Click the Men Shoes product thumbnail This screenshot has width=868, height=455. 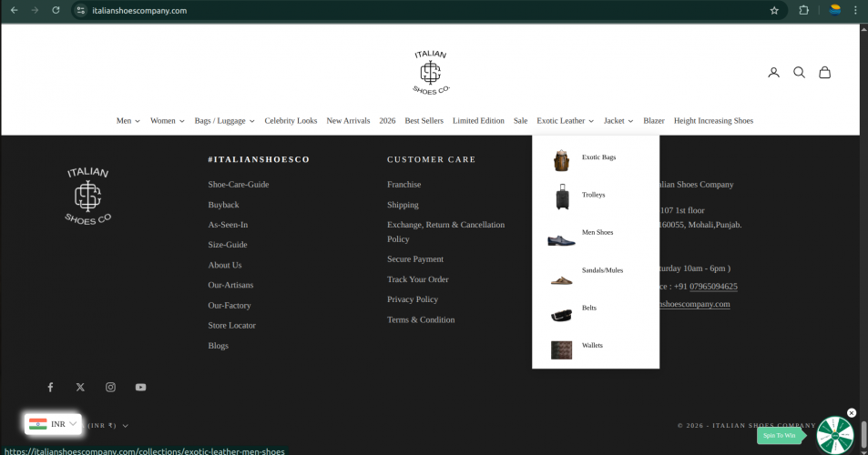561,240
